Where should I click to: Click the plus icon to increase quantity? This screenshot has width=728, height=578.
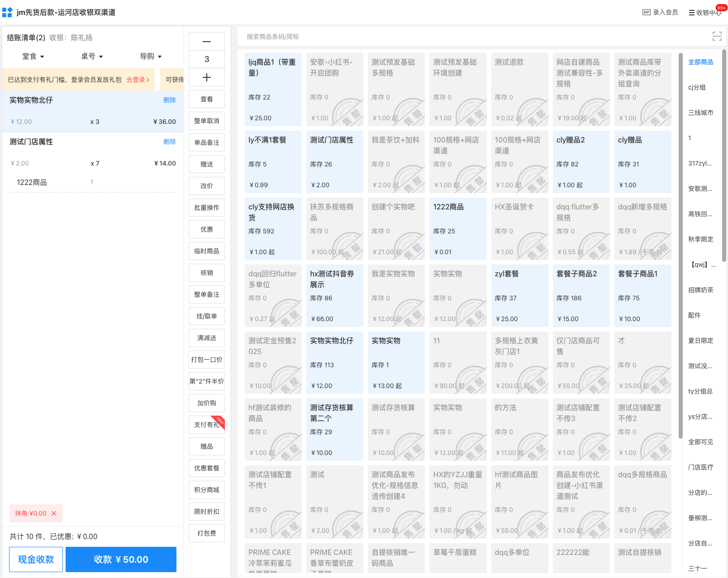tap(207, 77)
